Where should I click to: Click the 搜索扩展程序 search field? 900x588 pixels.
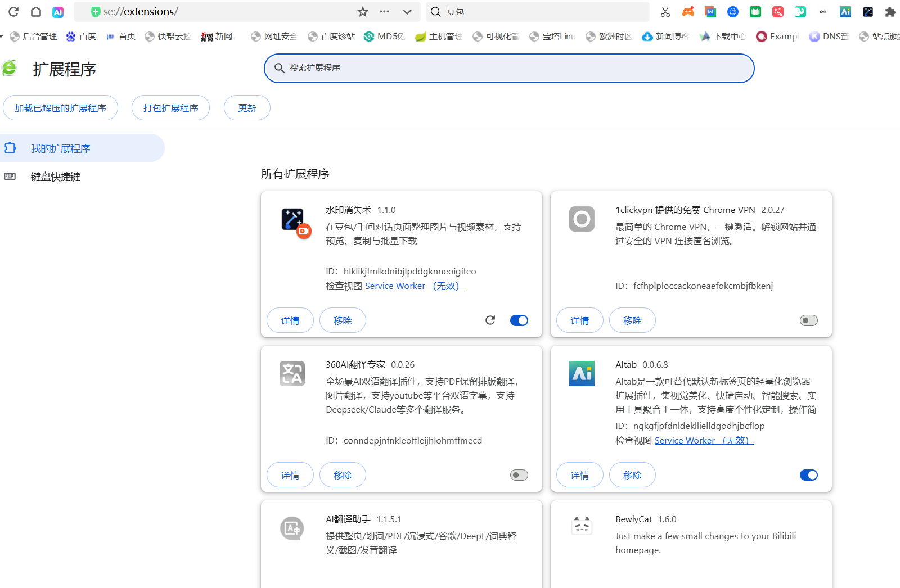pos(509,68)
